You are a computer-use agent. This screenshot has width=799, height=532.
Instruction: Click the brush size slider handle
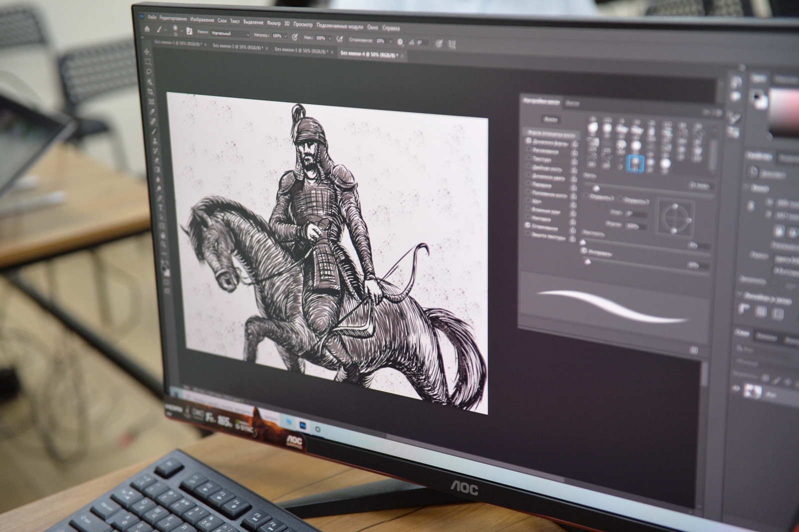click(595, 188)
